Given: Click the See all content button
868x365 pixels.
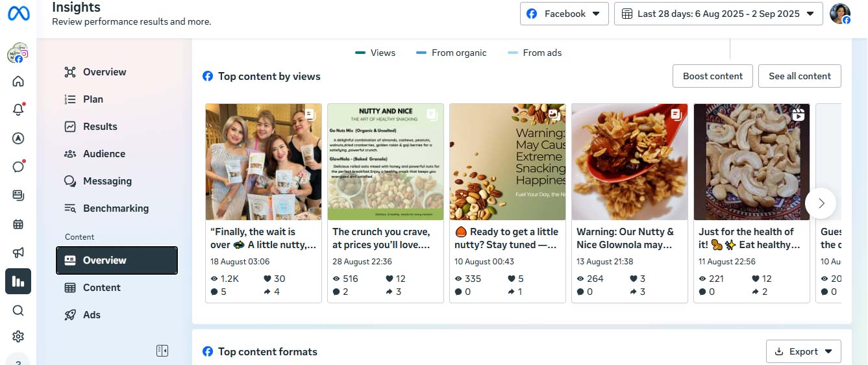Looking at the screenshot, I should coord(799,76).
